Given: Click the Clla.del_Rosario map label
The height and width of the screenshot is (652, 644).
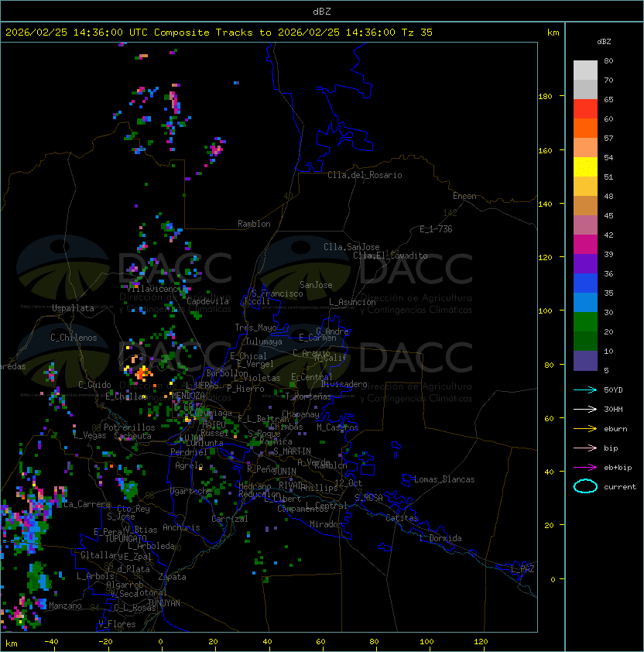Looking at the screenshot, I should coord(365,175).
